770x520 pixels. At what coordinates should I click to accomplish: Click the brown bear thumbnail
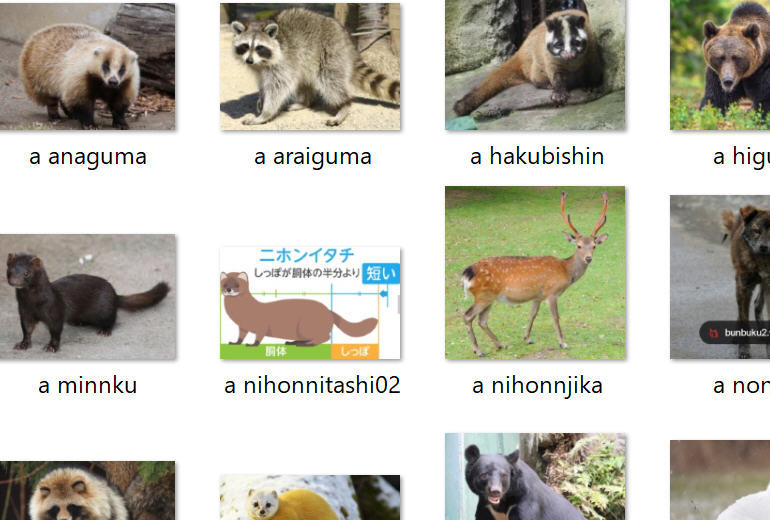[x=720, y=65]
